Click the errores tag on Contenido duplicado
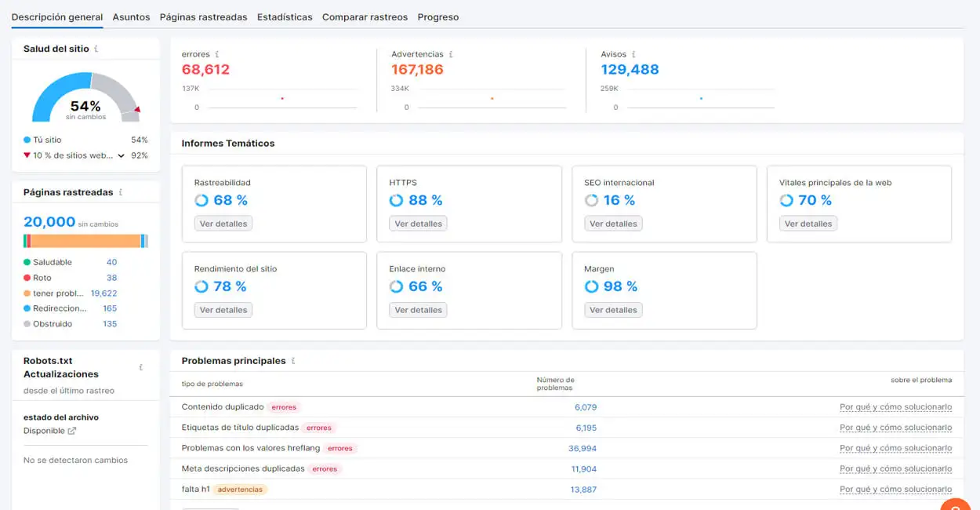This screenshot has height=510, width=980. pos(284,407)
